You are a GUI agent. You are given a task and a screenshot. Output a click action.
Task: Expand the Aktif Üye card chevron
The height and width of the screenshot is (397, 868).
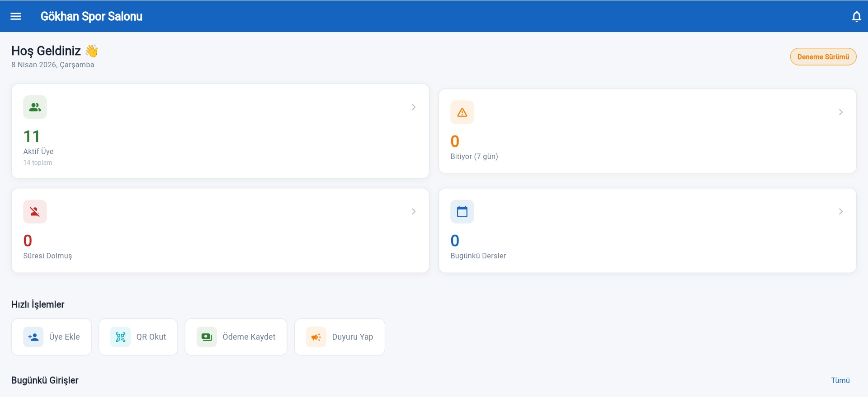point(413,107)
